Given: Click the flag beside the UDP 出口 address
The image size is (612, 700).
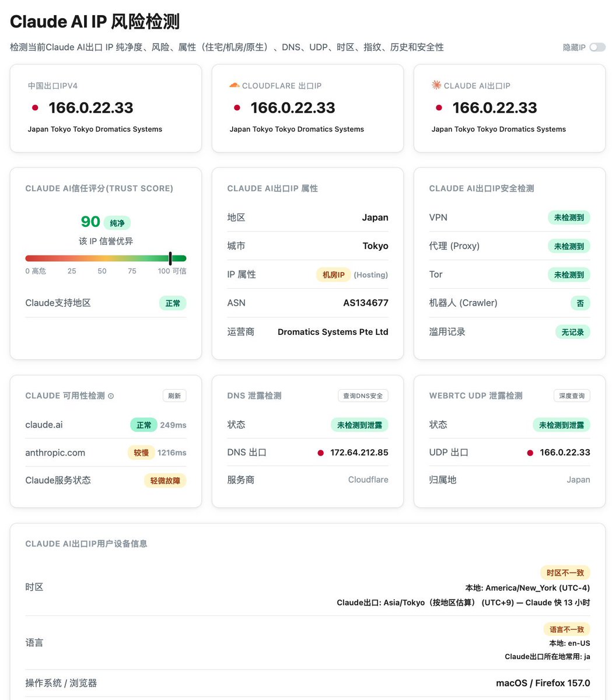Looking at the screenshot, I should [x=530, y=453].
